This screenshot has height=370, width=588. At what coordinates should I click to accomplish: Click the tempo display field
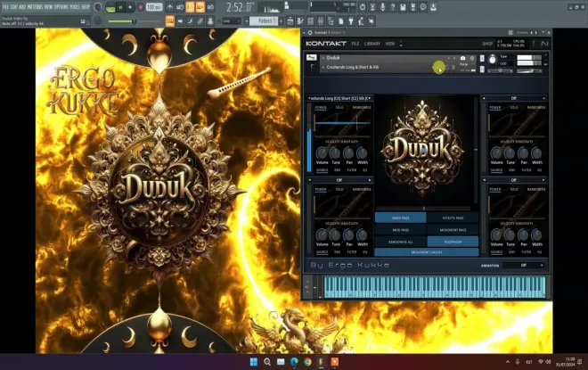coord(154,7)
